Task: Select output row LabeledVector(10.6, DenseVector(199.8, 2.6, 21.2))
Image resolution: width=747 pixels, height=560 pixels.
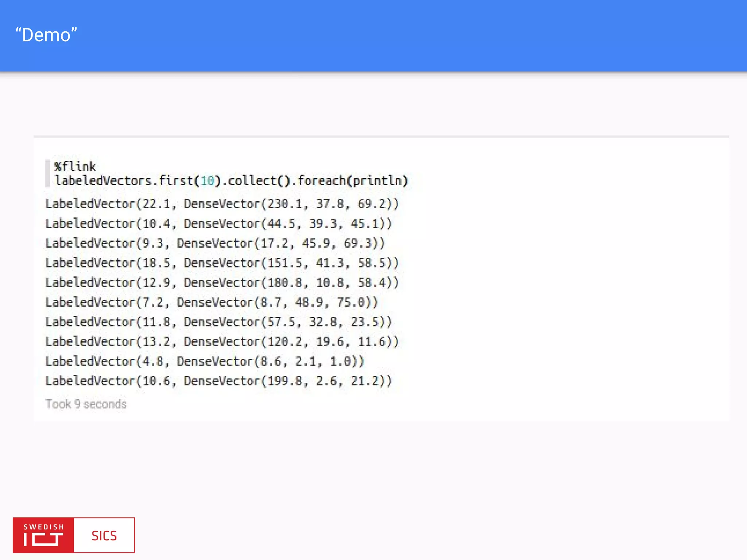Action: (219, 381)
